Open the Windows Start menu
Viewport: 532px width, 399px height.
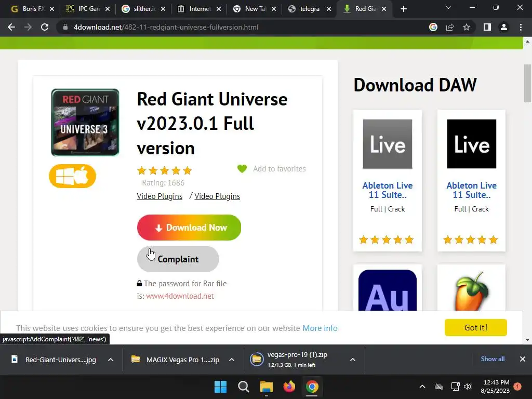(220, 387)
